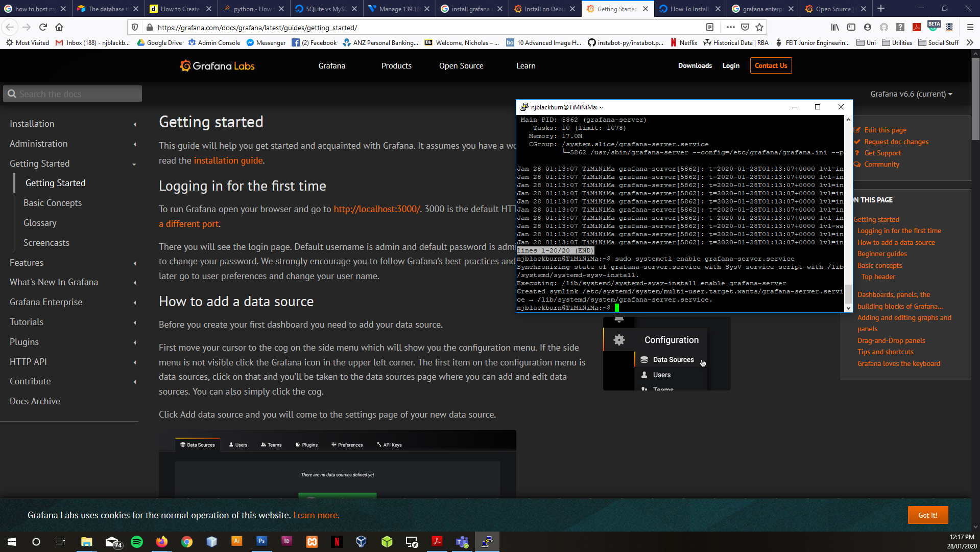Open the Grafana v6.6 version dropdown
Image resolution: width=980 pixels, height=552 pixels.
(911, 94)
